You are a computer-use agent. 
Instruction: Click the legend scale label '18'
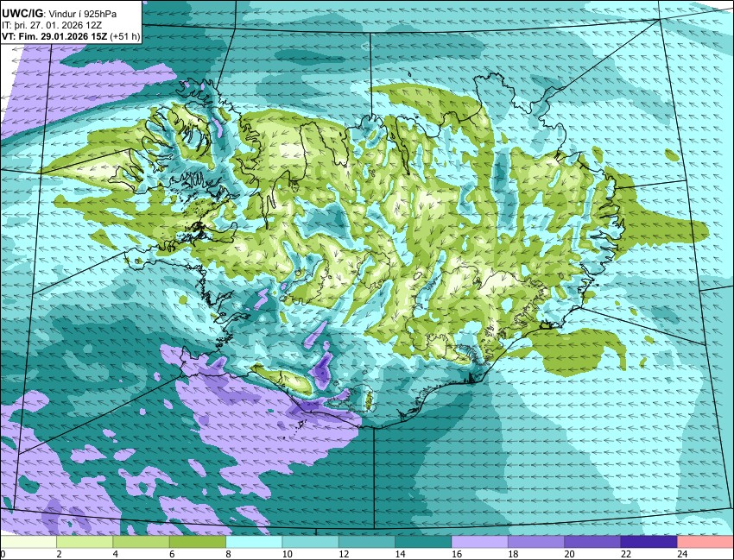[x=513, y=554]
